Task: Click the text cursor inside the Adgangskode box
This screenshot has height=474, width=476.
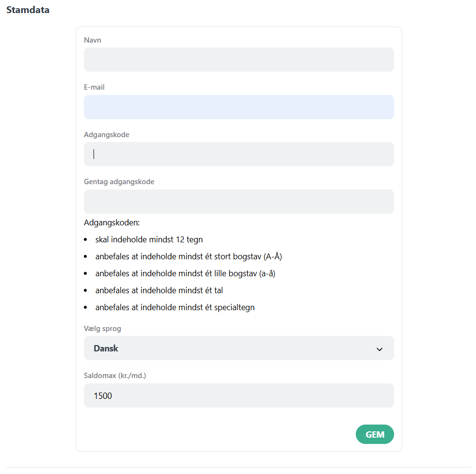Action: click(94, 154)
